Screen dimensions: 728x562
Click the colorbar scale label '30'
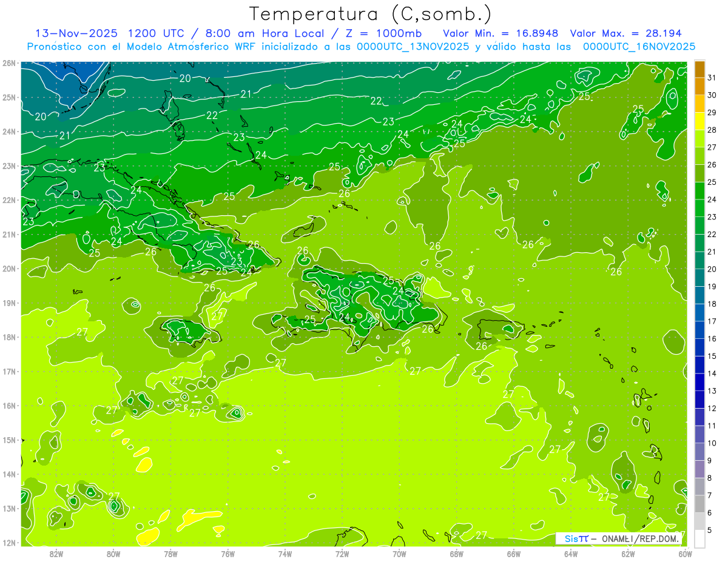pyautogui.click(x=712, y=95)
